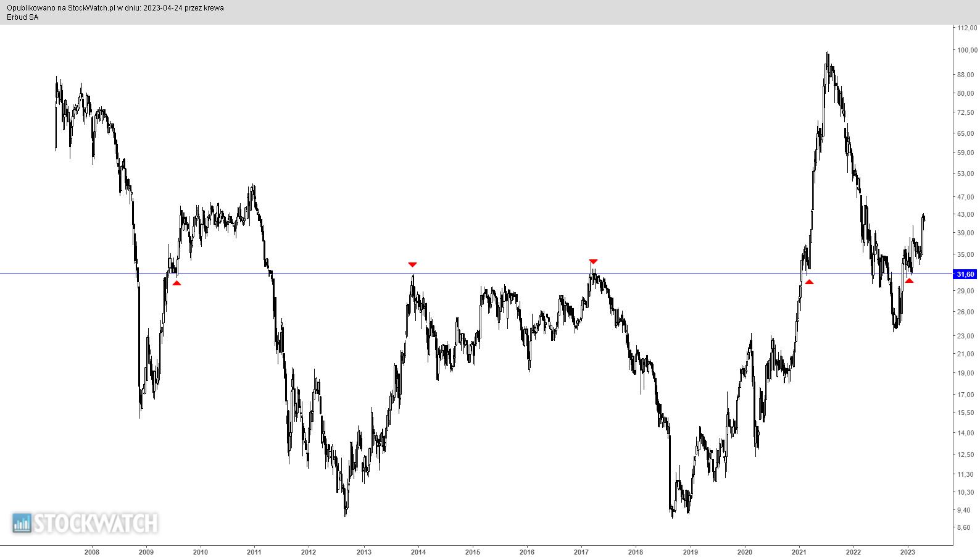Select the red down marker near 2014
The height and width of the screenshot is (557, 980).
tap(412, 264)
